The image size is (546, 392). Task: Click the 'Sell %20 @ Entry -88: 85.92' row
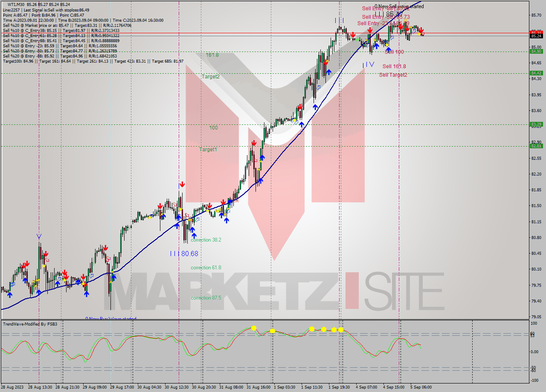click(x=60, y=56)
